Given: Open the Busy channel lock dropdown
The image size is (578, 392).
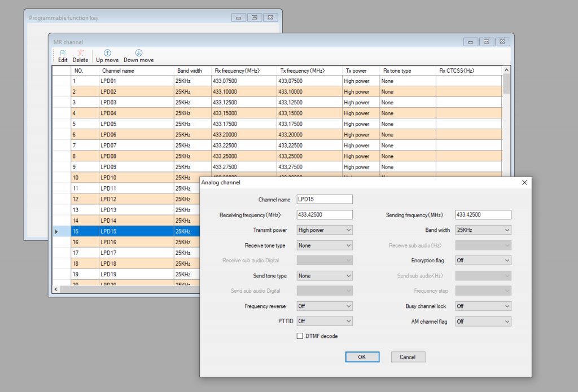Looking at the screenshot, I should [x=483, y=306].
